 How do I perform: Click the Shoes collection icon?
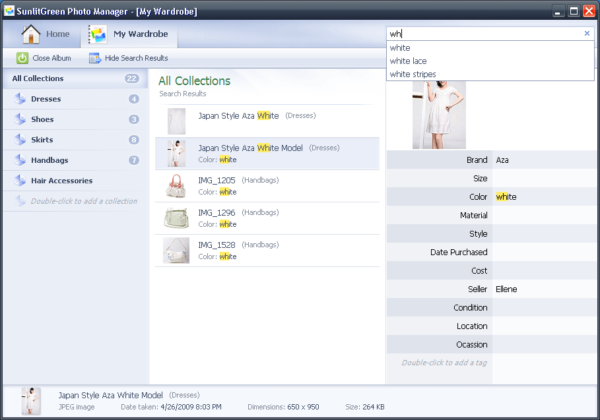pos(20,119)
